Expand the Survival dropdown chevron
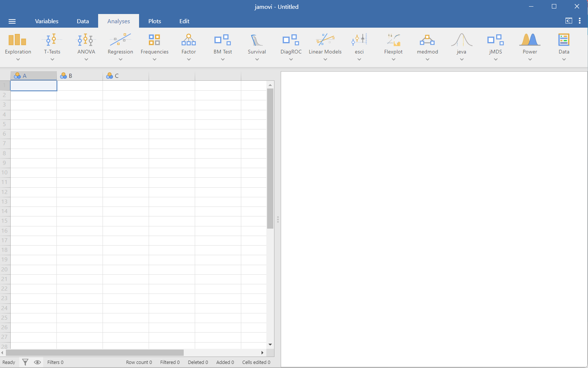This screenshot has height=368, width=588. pyautogui.click(x=257, y=59)
